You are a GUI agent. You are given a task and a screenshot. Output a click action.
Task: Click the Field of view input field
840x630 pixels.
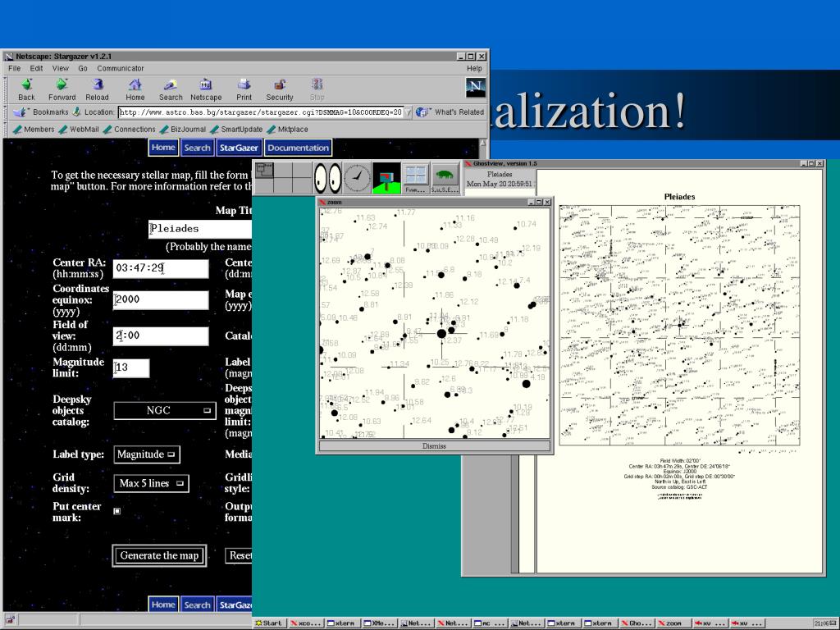161,336
